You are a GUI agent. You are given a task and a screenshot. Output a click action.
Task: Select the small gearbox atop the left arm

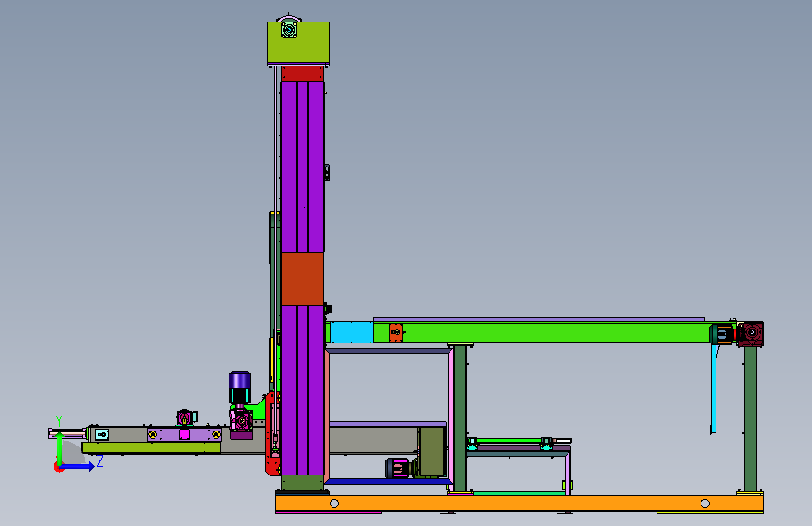point(185,417)
